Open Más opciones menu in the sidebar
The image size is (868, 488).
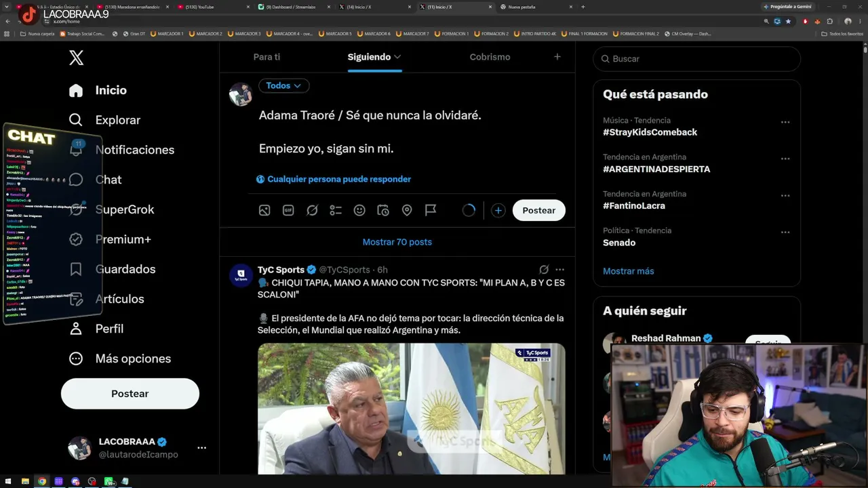coord(119,359)
